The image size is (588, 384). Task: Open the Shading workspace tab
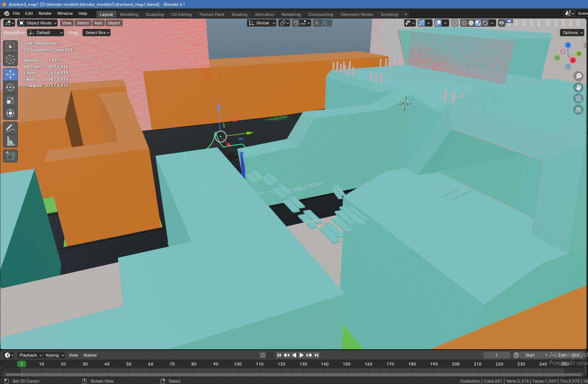click(x=239, y=14)
